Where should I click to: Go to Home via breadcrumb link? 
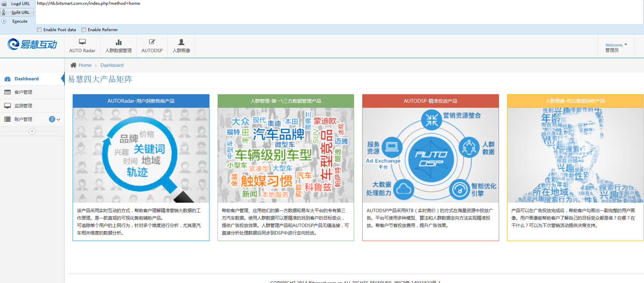[85, 65]
